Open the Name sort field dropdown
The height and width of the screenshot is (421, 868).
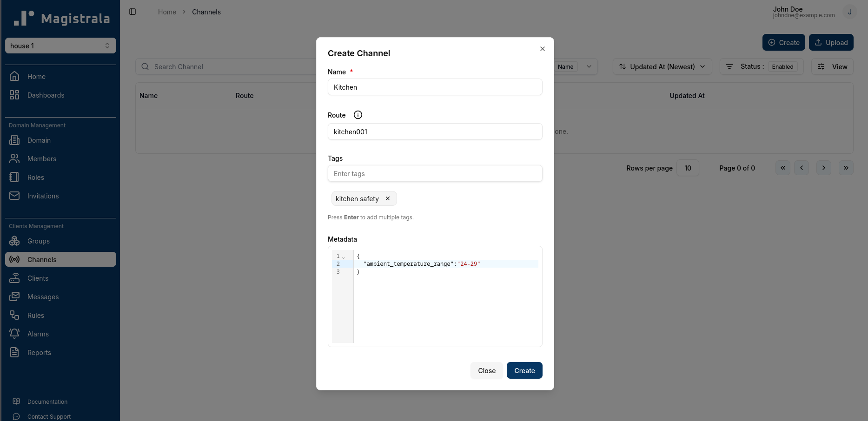pyautogui.click(x=589, y=66)
